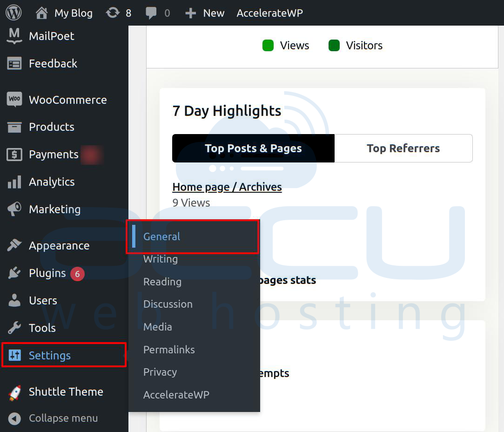Image resolution: width=504 pixels, height=432 pixels.
Task: Click the WordPress logo icon
Action: point(14,13)
